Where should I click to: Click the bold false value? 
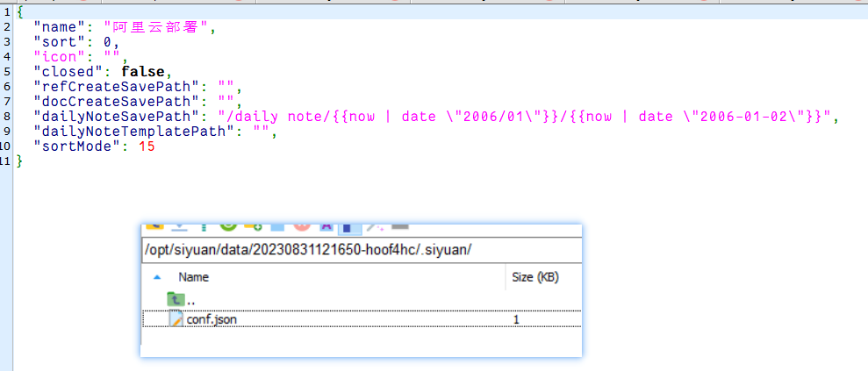click(x=143, y=71)
